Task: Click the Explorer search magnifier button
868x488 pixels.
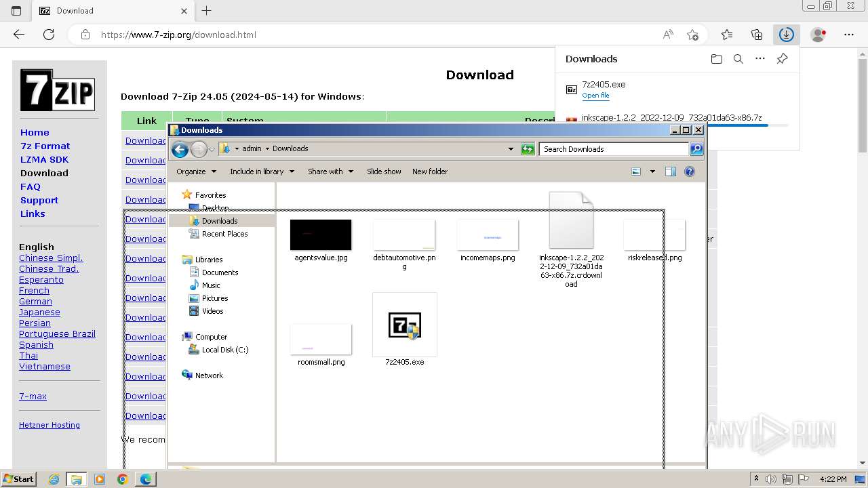Action: pos(696,149)
